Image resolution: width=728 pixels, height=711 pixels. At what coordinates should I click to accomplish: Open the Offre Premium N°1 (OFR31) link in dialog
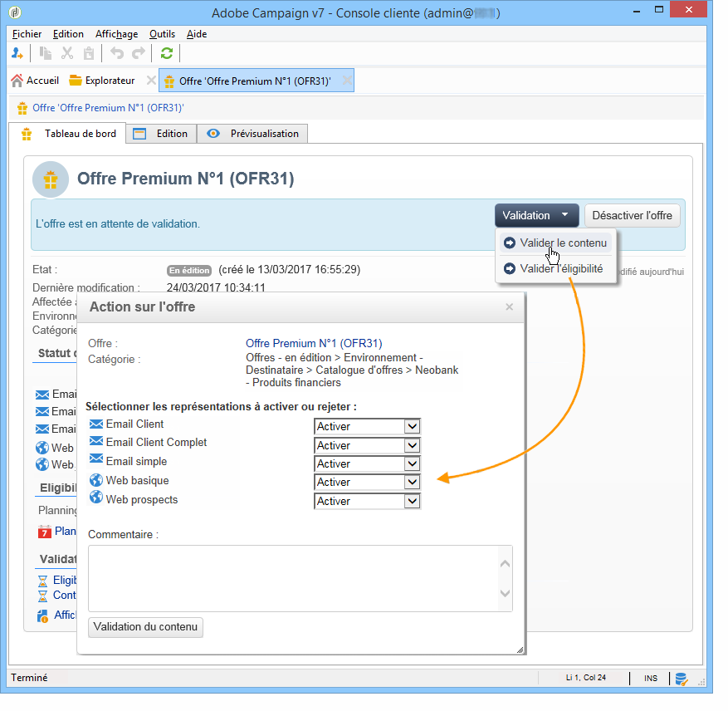coord(314,343)
